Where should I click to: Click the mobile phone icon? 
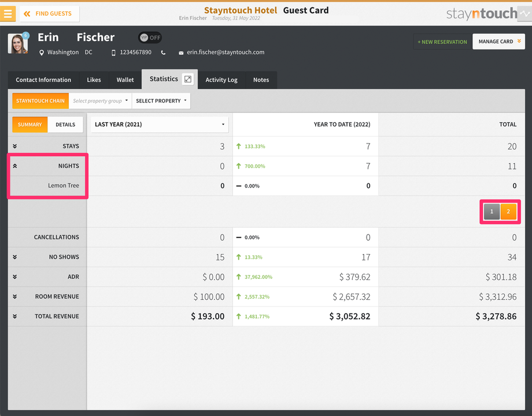[x=113, y=53]
